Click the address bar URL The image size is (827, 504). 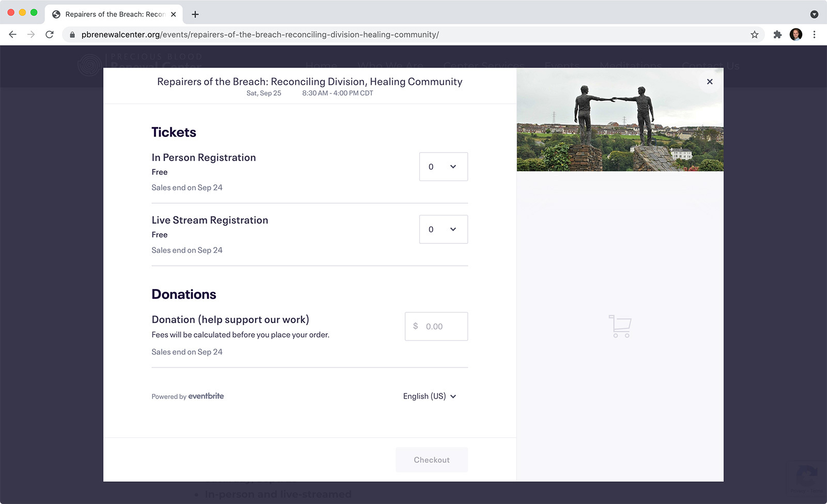[260, 35]
